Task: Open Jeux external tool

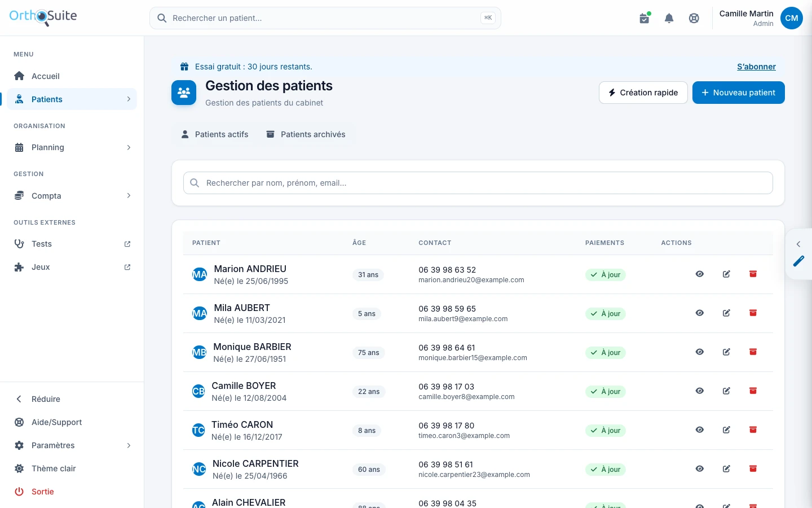Action: click(72, 267)
